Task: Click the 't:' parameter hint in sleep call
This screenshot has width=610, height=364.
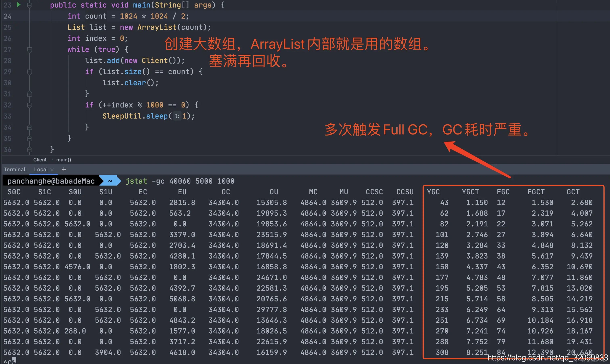Action: tap(177, 116)
